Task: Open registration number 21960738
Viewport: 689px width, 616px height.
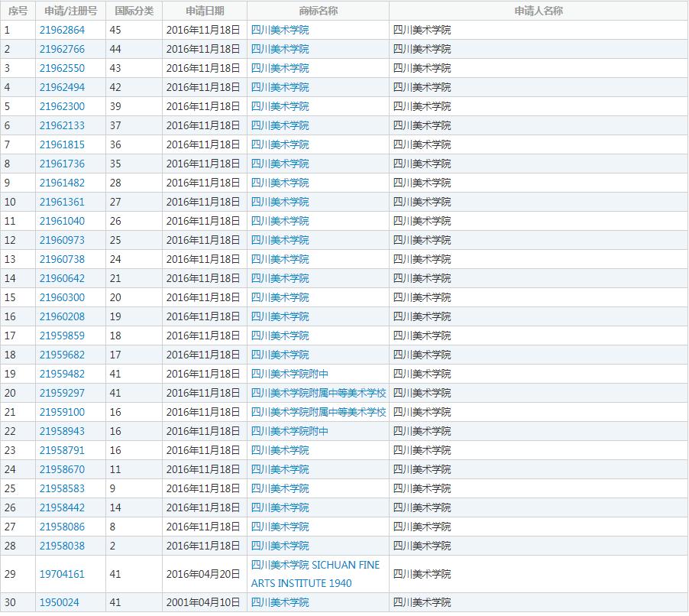Action: [62, 259]
